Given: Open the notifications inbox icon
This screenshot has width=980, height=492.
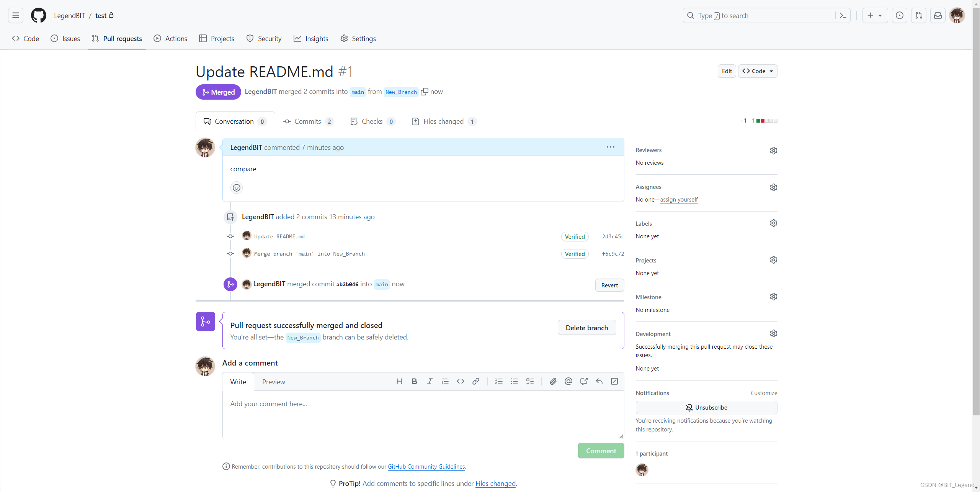Looking at the screenshot, I should (x=938, y=15).
